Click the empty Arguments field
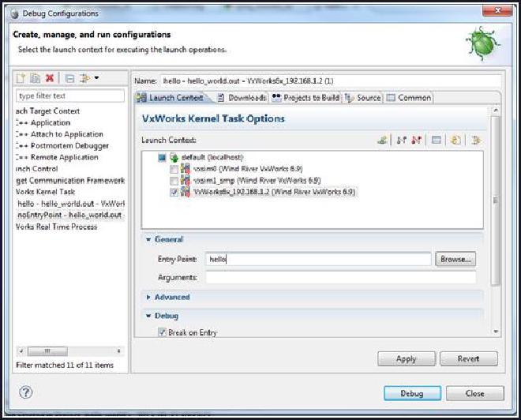The image size is (521, 420). point(340,277)
